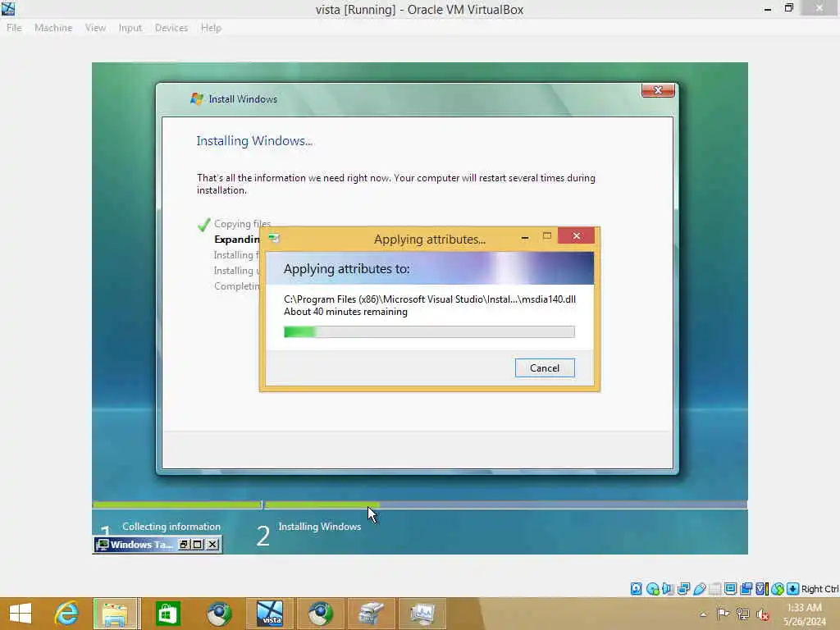Open File Explorer from taskbar
The image size is (840, 630).
116,614
